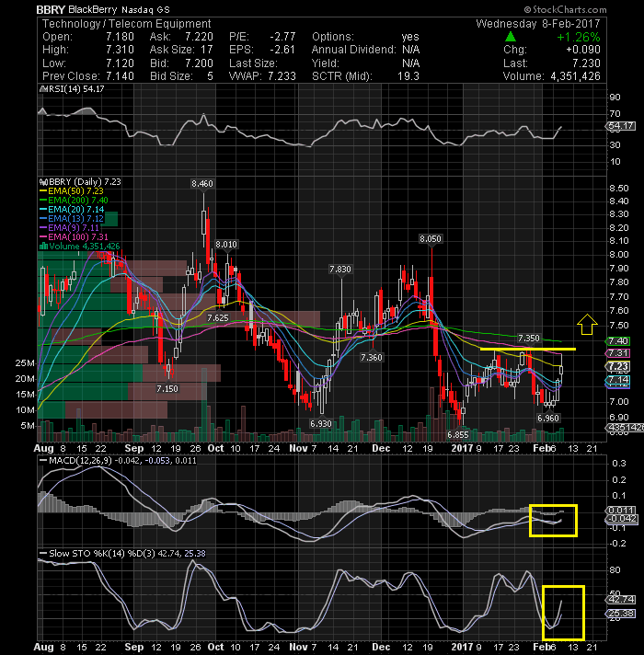This screenshot has height=655, width=644.
Task: Click the RSI(14) panel icon
Action: (43, 89)
